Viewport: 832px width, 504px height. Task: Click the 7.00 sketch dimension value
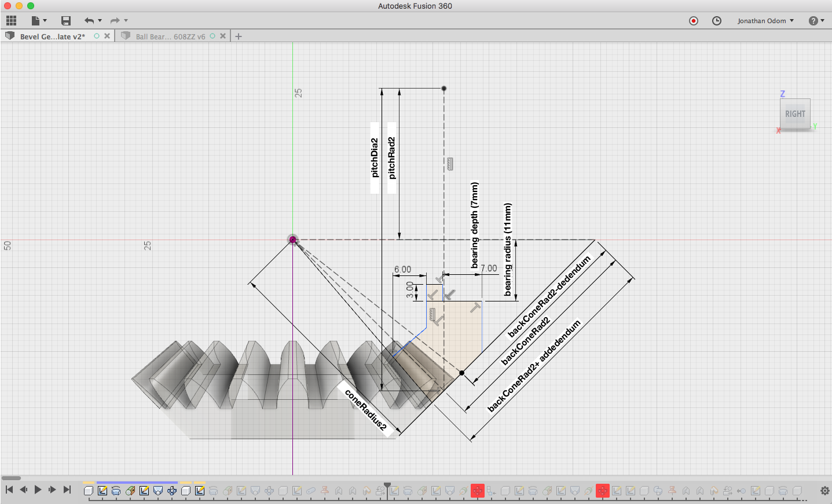coord(489,268)
